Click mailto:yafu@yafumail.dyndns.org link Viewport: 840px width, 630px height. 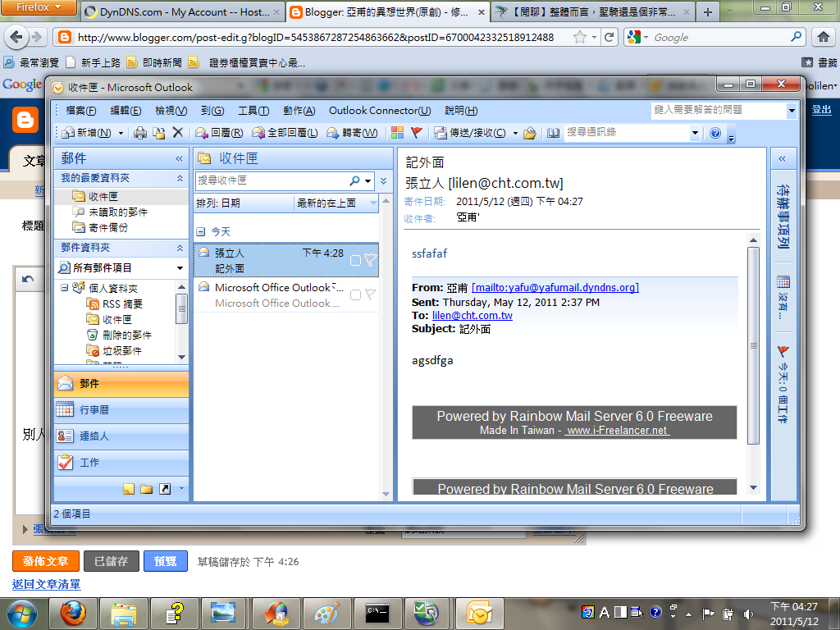[555, 288]
